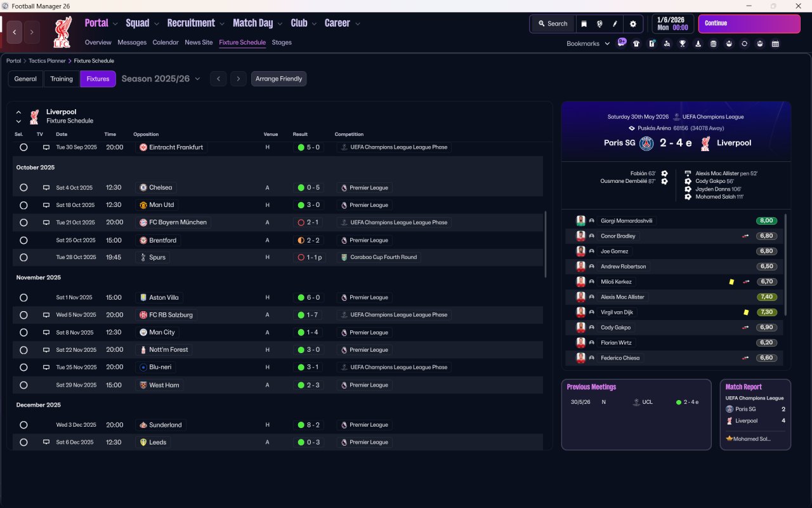Click the training cone icon in bookmarks bar
Image resolution: width=812 pixels, height=508 pixels.
point(698,44)
